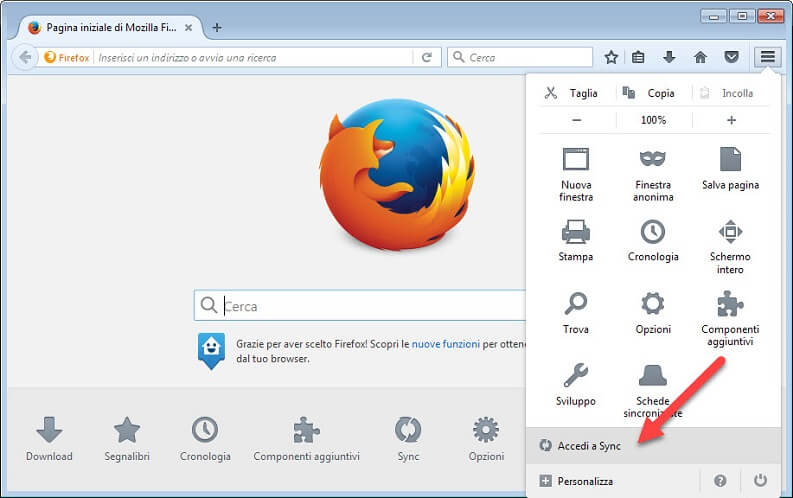Maximize the Firefox window
The height and width of the screenshot is (498, 793).
pos(742,16)
